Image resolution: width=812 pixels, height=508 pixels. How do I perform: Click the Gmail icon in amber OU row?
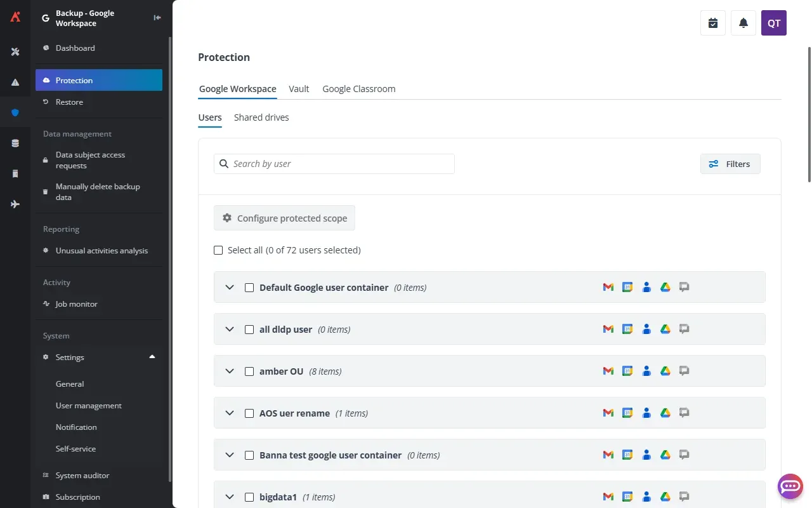[608, 371]
